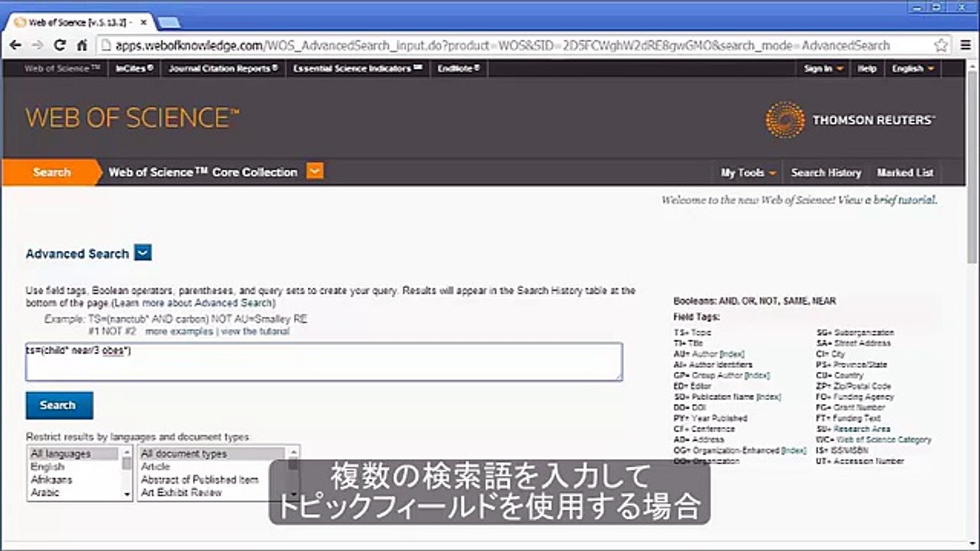The width and height of the screenshot is (980, 551).
Task: Expand the Core Collection orange dropdown
Action: click(315, 171)
